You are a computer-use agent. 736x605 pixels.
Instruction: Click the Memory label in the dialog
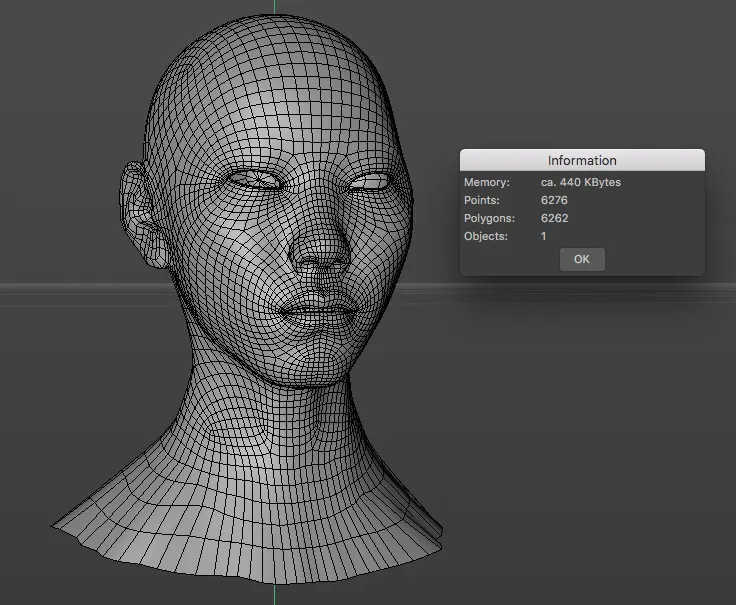[487, 182]
